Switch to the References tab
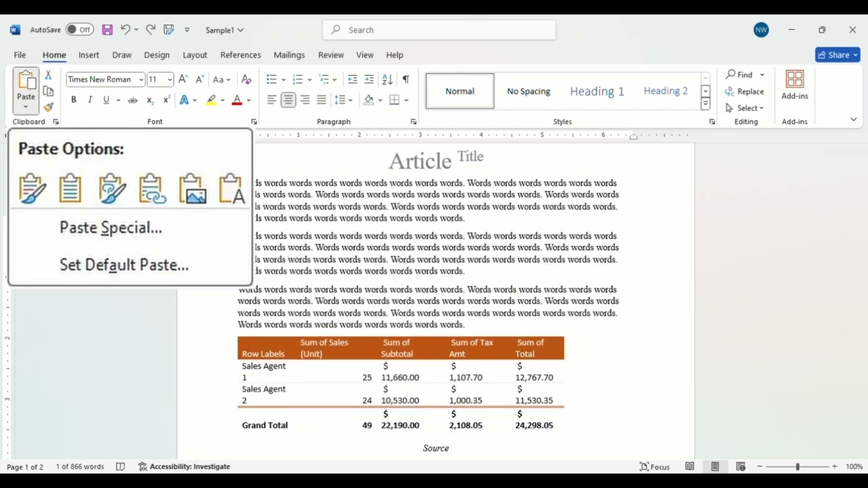This screenshot has height=488, width=868. [241, 55]
